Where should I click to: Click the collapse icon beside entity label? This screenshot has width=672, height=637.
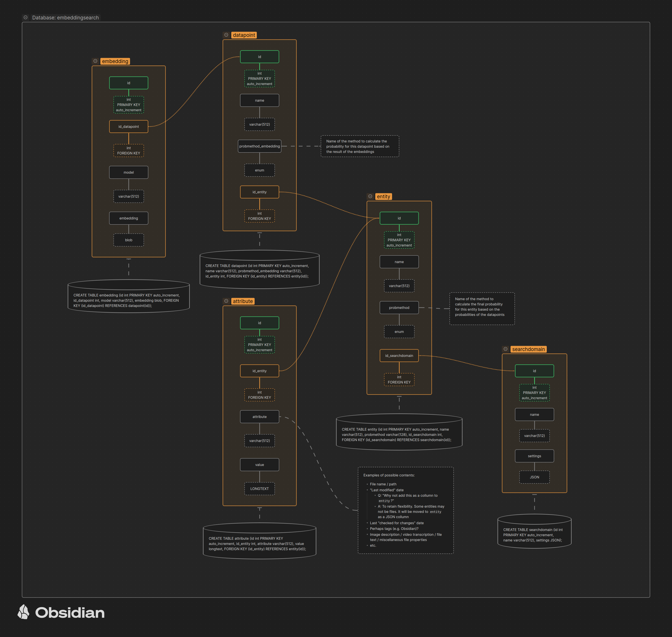click(x=370, y=196)
